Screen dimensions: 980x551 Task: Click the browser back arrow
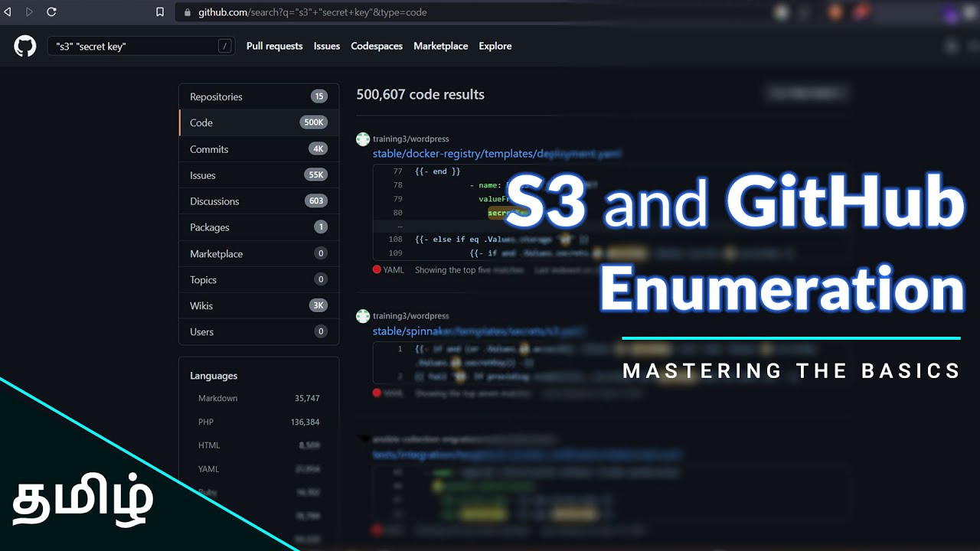(x=8, y=12)
